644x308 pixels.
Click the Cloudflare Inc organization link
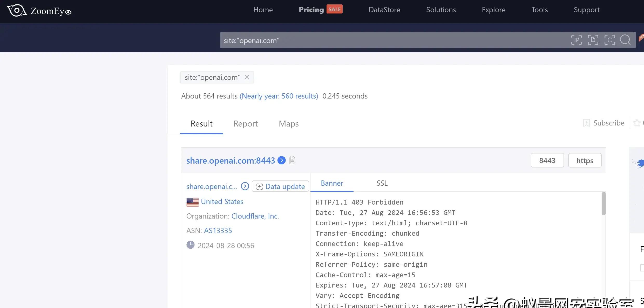point(255,215)
